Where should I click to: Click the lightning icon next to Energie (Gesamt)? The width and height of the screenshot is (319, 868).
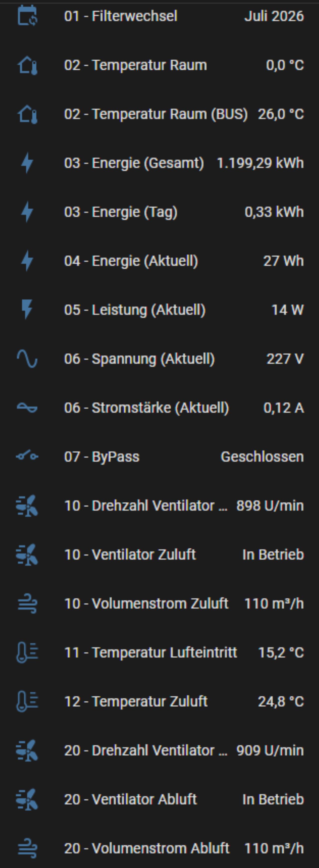point(27,163)
